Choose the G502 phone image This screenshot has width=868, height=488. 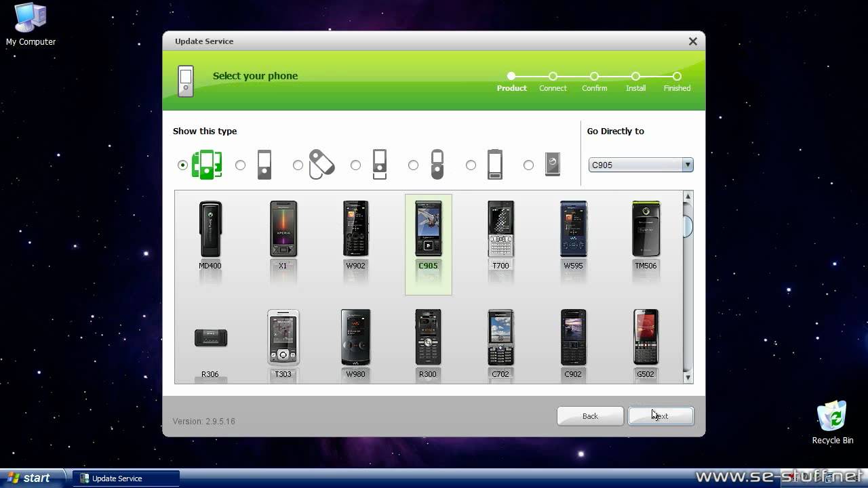pyautogui.click(x=646, y=338)
